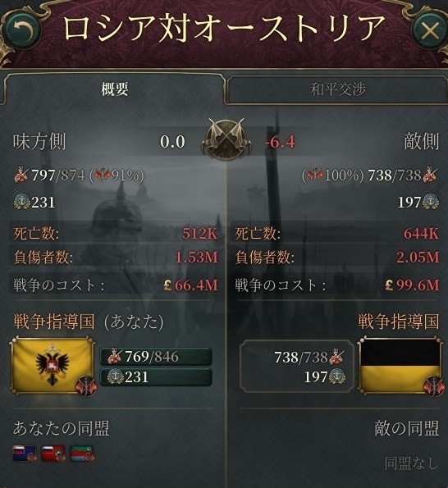The image size is (448, 488).
Task: Open the 231 navy flotillas button
Action: coord(156,377)
